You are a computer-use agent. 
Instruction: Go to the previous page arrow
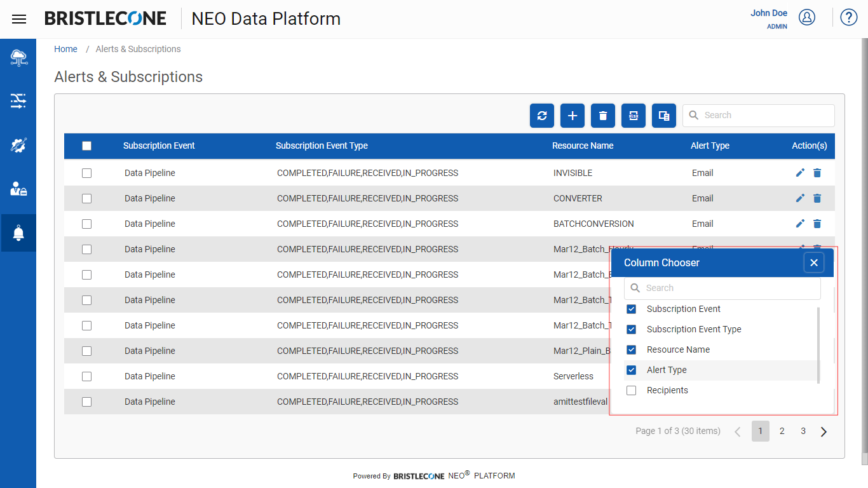click(x=738, y=431)
